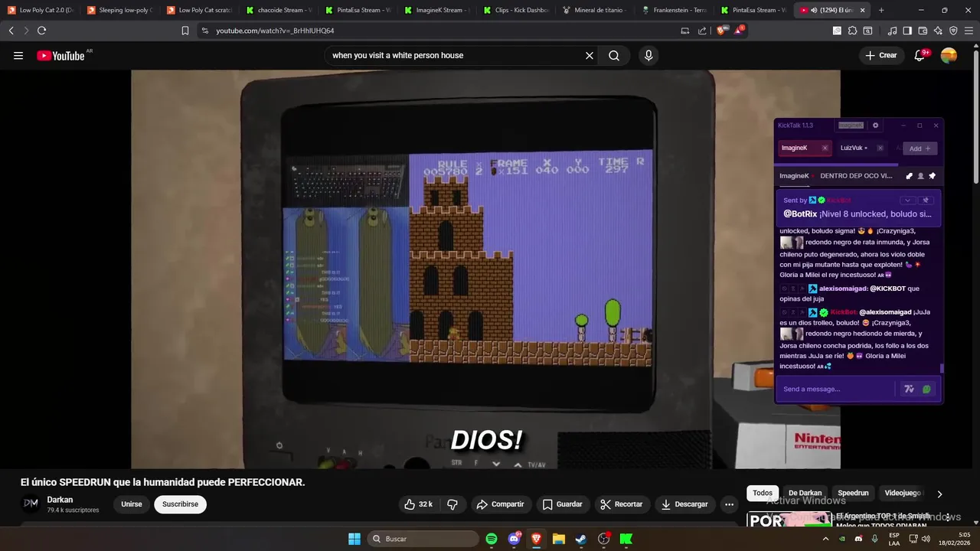Screen dimensions: 980x551
Task: Open the chatters user icon in KickTalk
Action: click(x=920, y=176)
